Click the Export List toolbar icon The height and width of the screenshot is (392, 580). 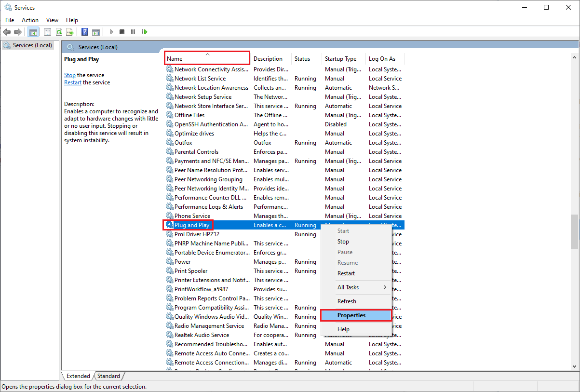pyautogui.click(x=70, y=32)
